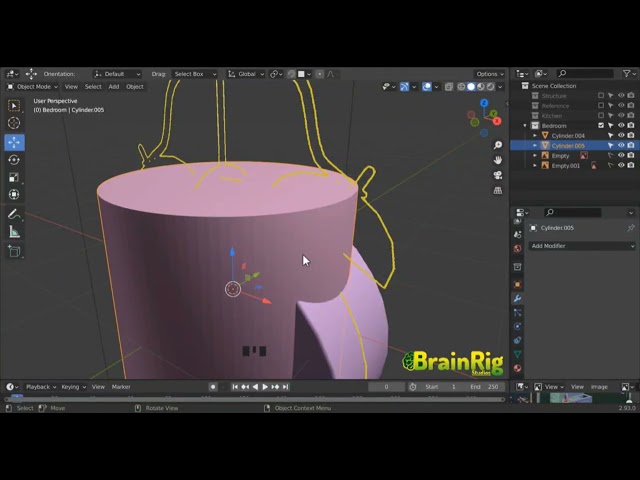This screenshot has width=640, height=480.
Task: Toggle Empty object's eye visibility
Action: click(x=621, y=155)
